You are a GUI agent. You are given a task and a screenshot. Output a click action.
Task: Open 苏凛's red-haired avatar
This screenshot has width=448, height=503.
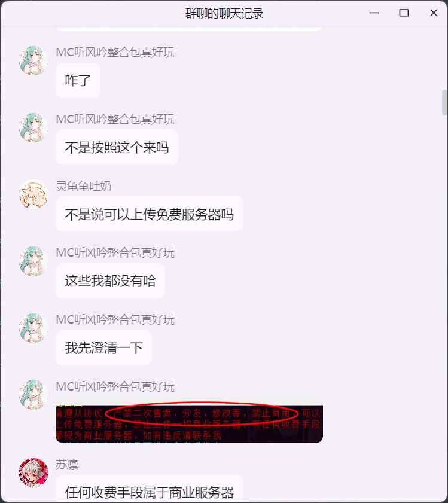pyautogui.click(x=33, y=472)
